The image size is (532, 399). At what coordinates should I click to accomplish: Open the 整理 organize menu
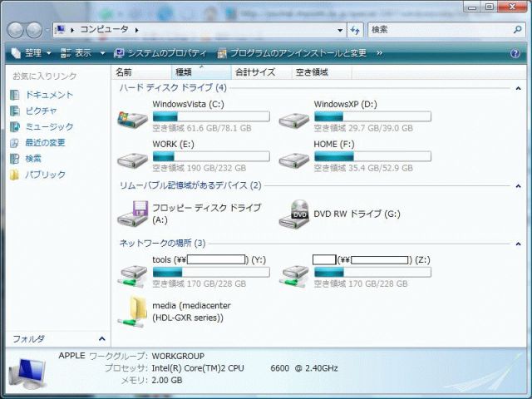[x=31, y=53]
